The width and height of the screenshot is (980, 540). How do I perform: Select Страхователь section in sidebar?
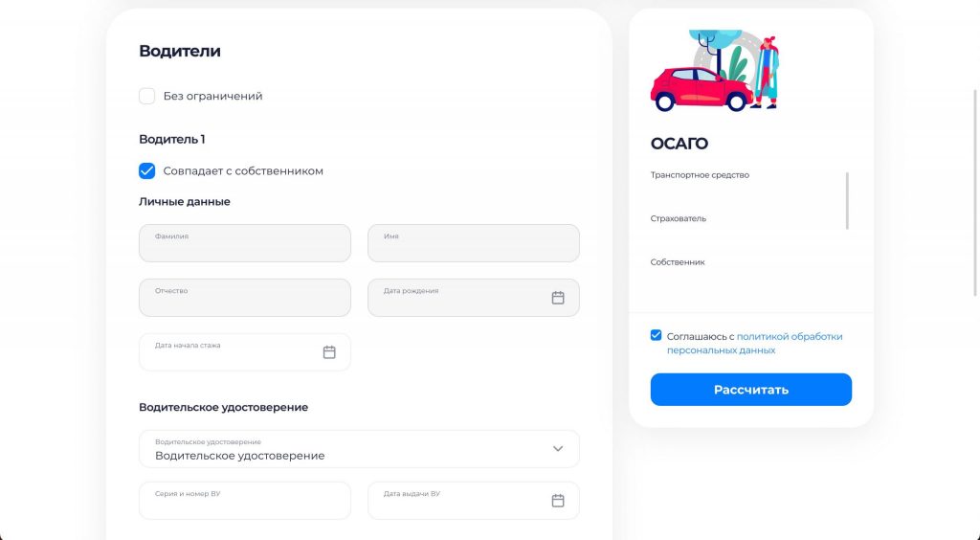[679, 218]
